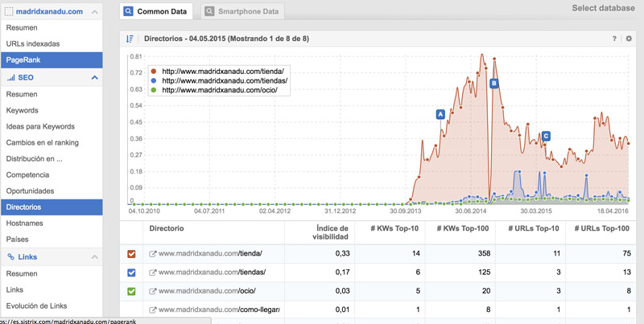Screen dimensions: 644x324
Task: Click event pin A on chart
Action: [x=440, y=114]
